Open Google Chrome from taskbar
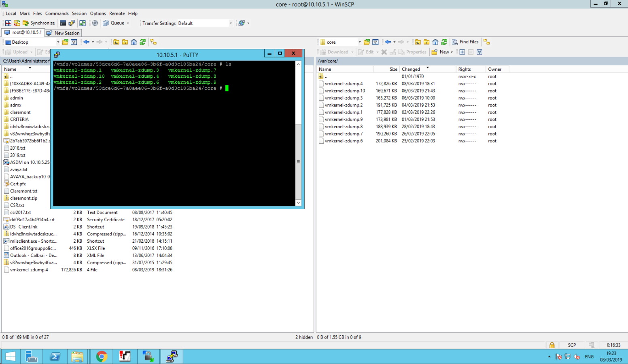The height and width of the screenshot is (364, 628). coord(102,356)
